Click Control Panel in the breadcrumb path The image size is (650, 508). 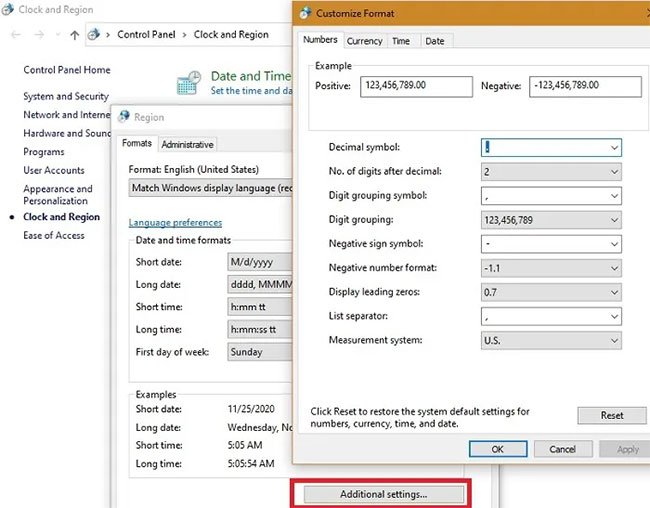[146, 34]
